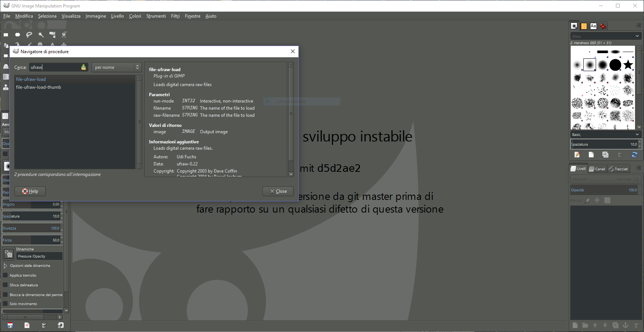This screenshot has width=644, height=332.
Task: Adjust the Durezza slider
Action: click(x=31, y=228)
